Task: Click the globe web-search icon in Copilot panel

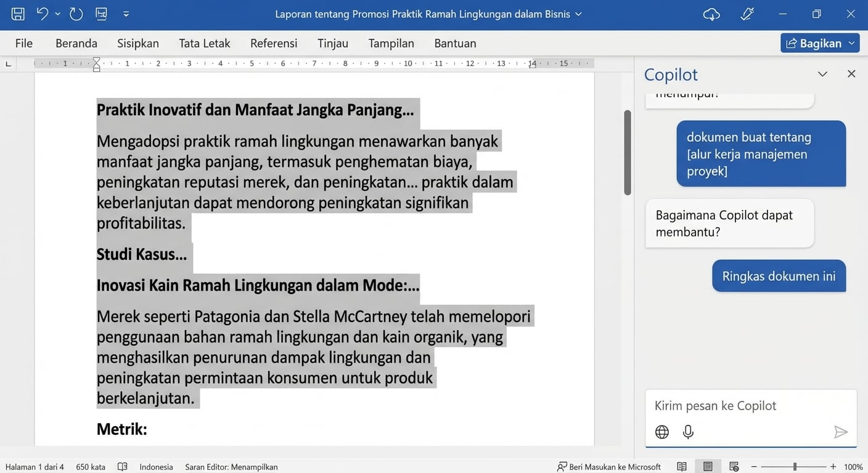Action: pos(661,432)
